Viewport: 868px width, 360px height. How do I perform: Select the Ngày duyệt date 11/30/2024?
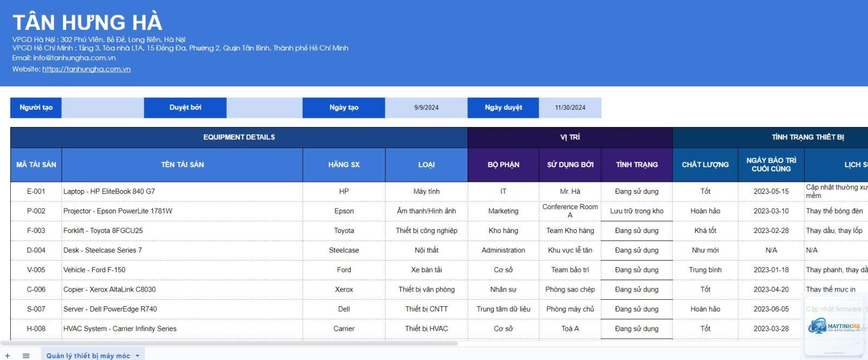click(570, 108)
